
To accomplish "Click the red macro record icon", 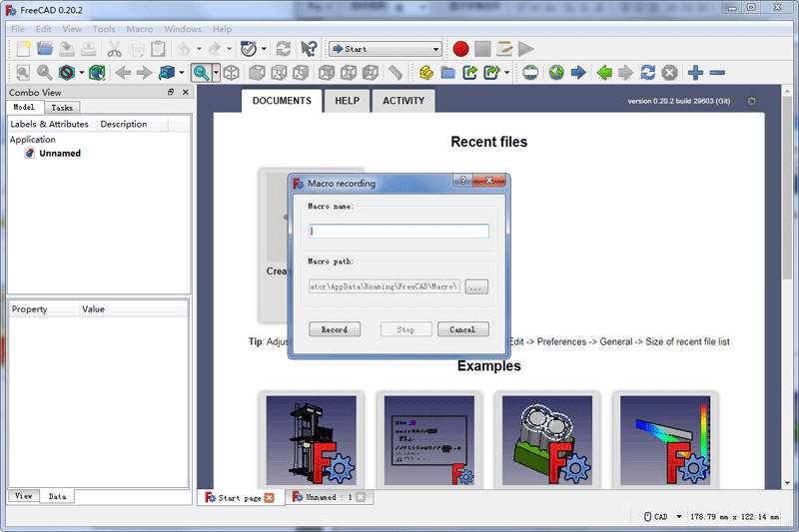I will [x=460, y=48].
